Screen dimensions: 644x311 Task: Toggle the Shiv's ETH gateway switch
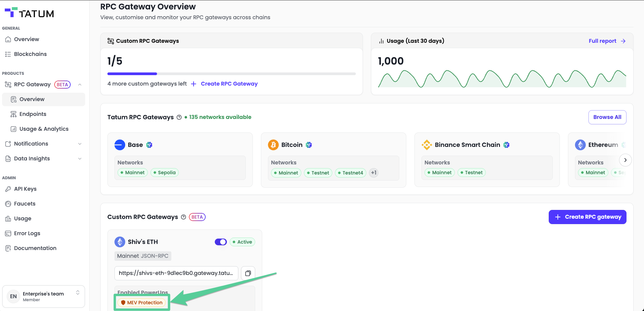coord(221,242)
